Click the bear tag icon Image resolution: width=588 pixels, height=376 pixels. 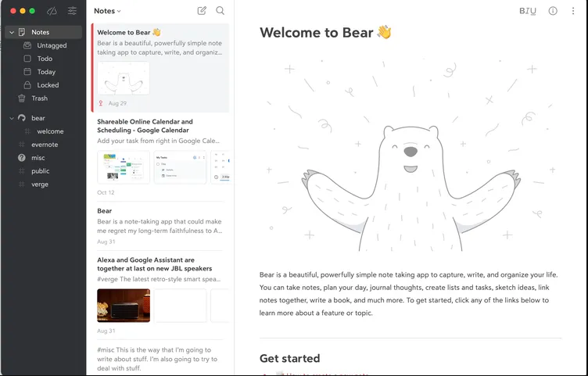22,118
